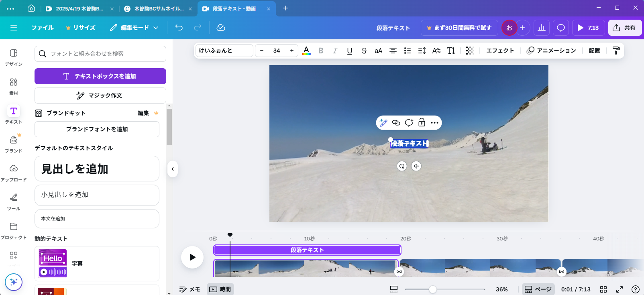Viewport: 644px width, 295px height.
Task: Toggle underline on the text
Action: [x=350, y=51]
